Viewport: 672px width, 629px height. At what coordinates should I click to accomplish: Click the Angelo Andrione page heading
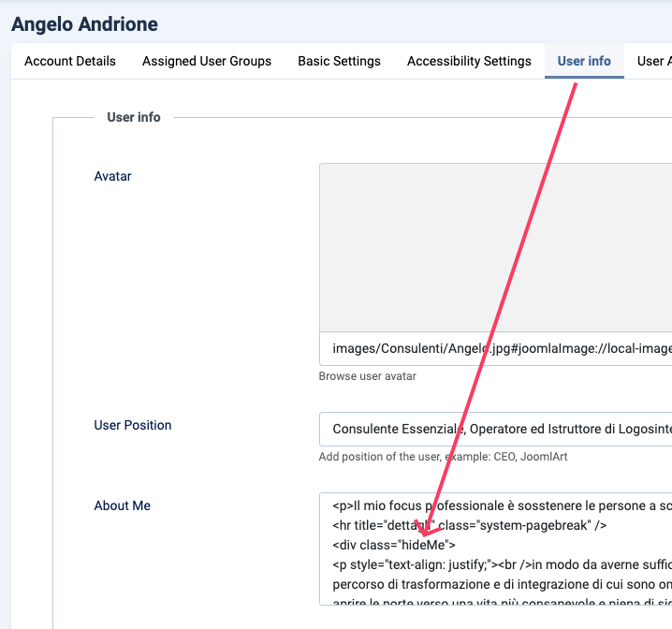85,24
